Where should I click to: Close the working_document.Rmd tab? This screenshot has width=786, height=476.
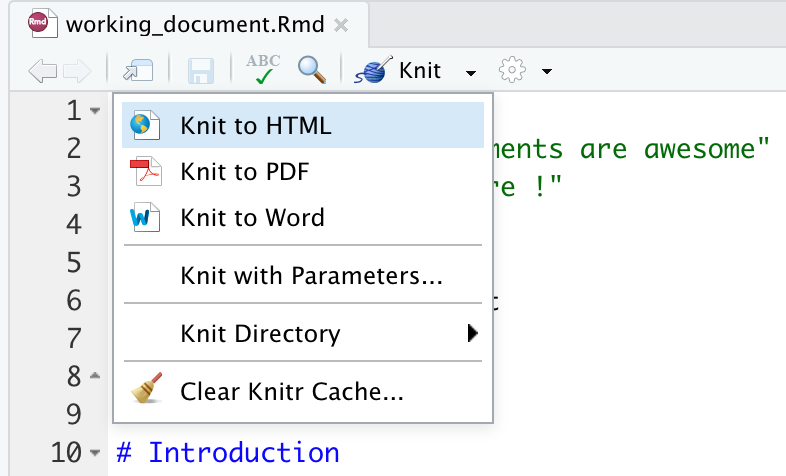(341, 26)
